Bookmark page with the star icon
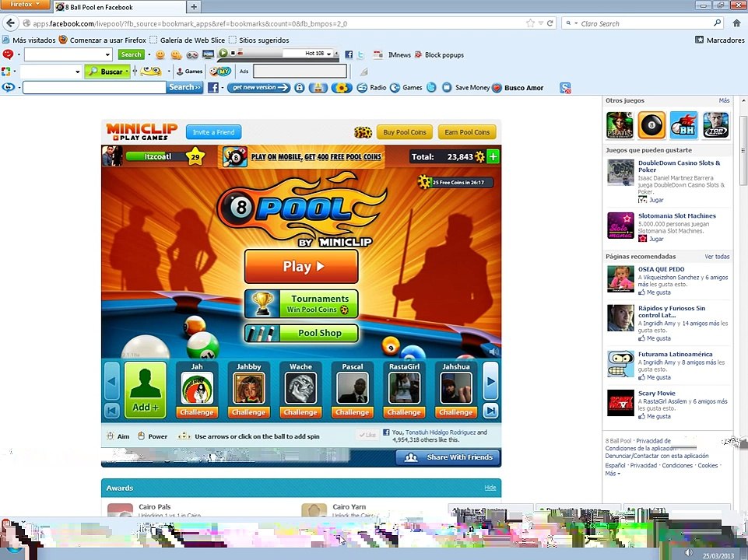This screenshot has width=748, height=560. [x=531, y=23]
